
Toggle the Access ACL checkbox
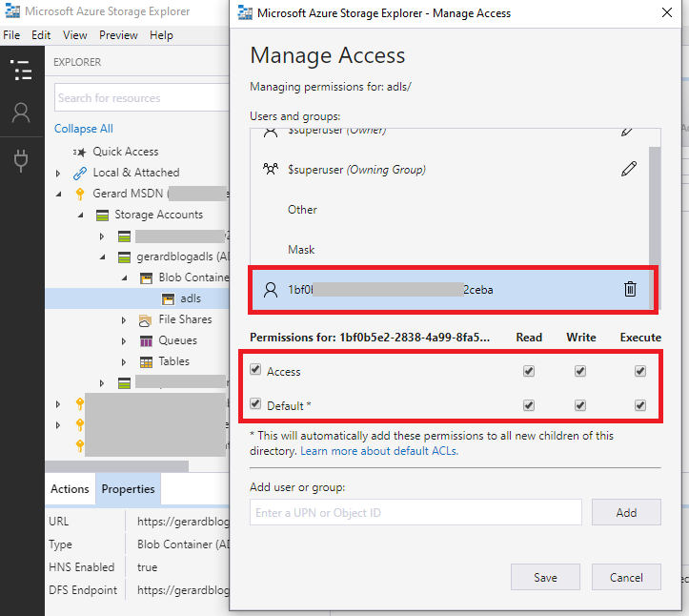[255, 369]
